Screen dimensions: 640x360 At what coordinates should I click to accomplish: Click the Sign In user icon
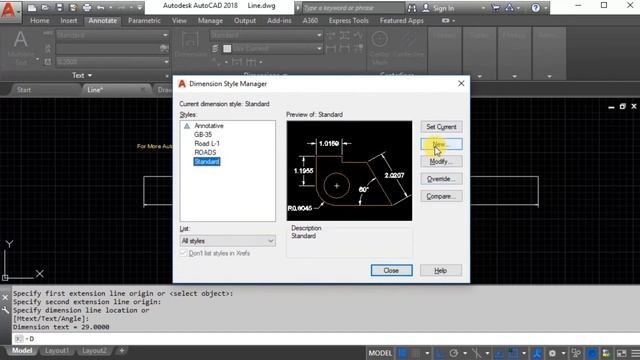[426, 8]
